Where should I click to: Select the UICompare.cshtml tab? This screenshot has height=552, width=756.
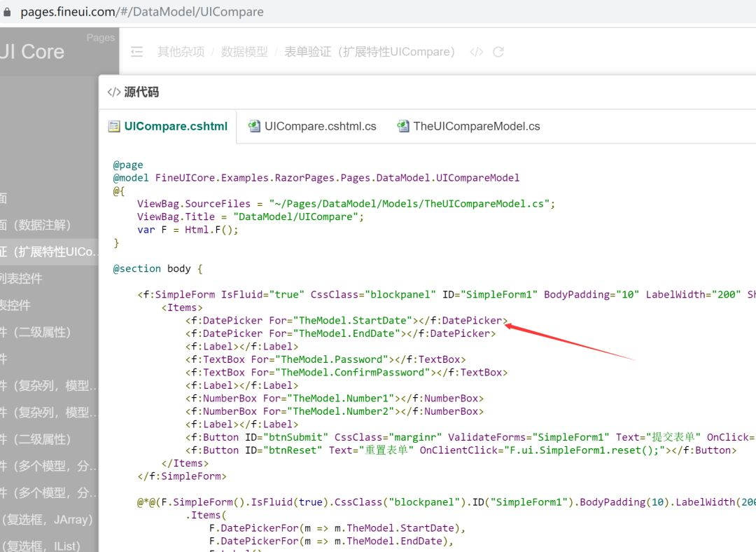(168, 126)
